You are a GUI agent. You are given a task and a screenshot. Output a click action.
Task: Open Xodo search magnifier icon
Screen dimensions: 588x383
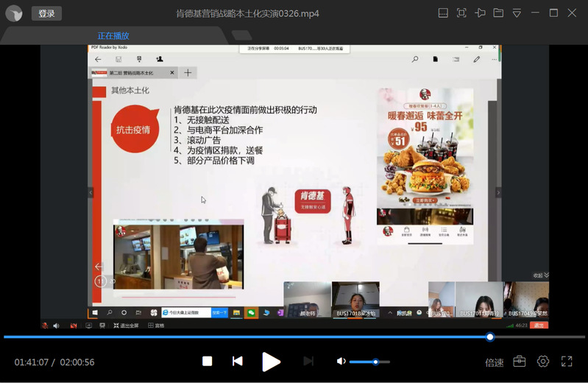[415, 60]
